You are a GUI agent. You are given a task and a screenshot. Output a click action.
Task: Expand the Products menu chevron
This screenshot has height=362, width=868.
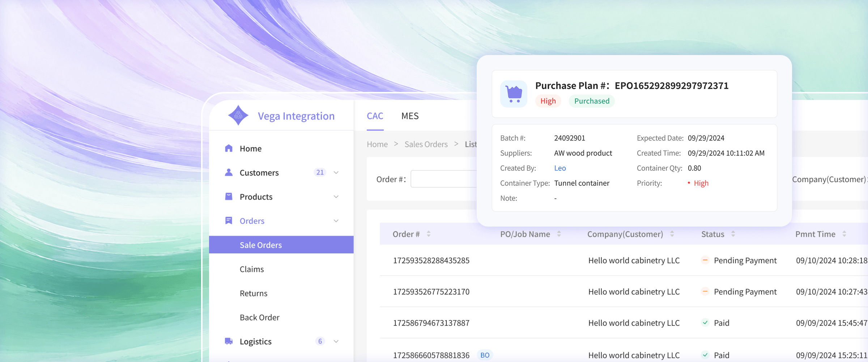point(336,197)
